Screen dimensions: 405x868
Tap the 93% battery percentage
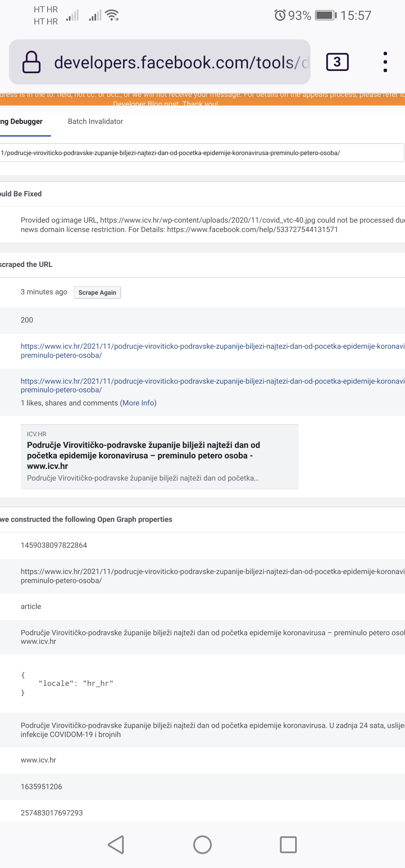300,15
